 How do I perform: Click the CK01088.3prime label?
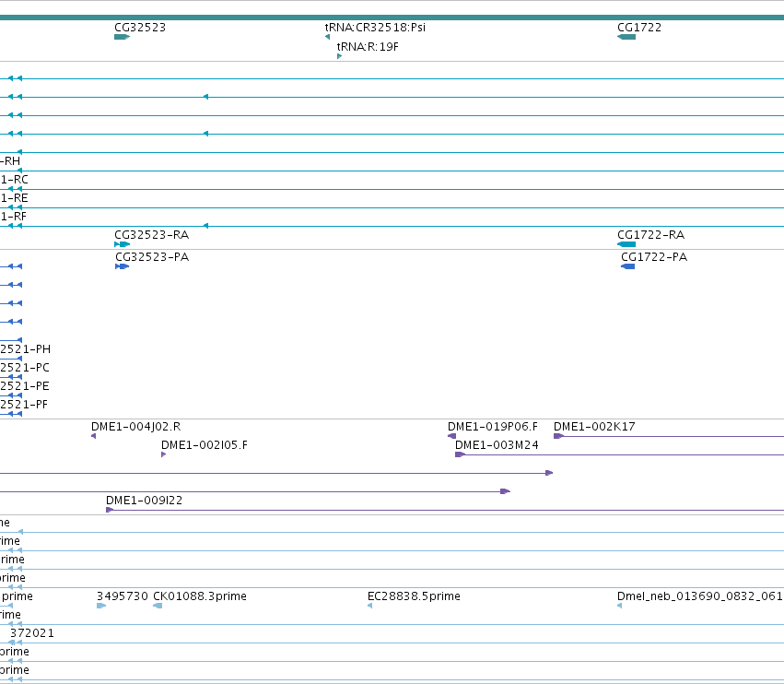coord(200,596)
